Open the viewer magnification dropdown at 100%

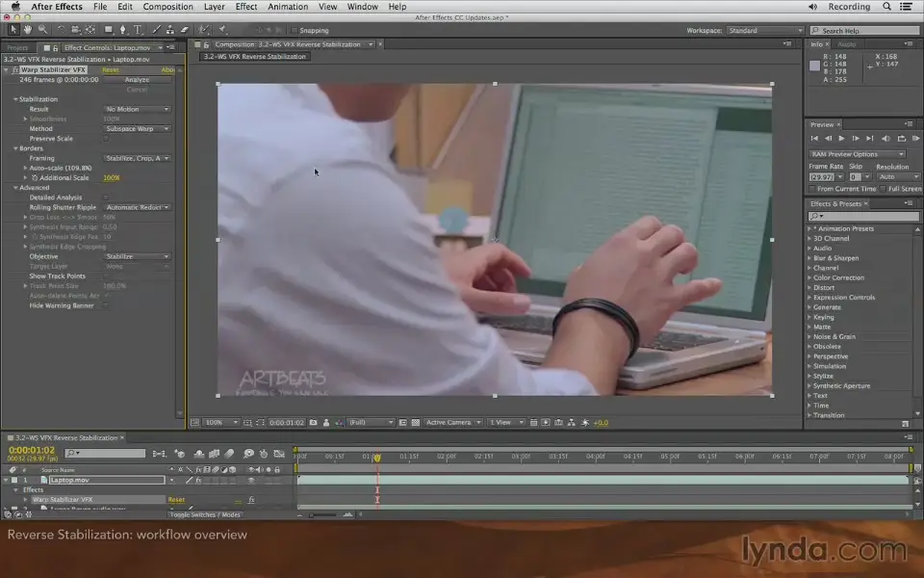[221, 422]
